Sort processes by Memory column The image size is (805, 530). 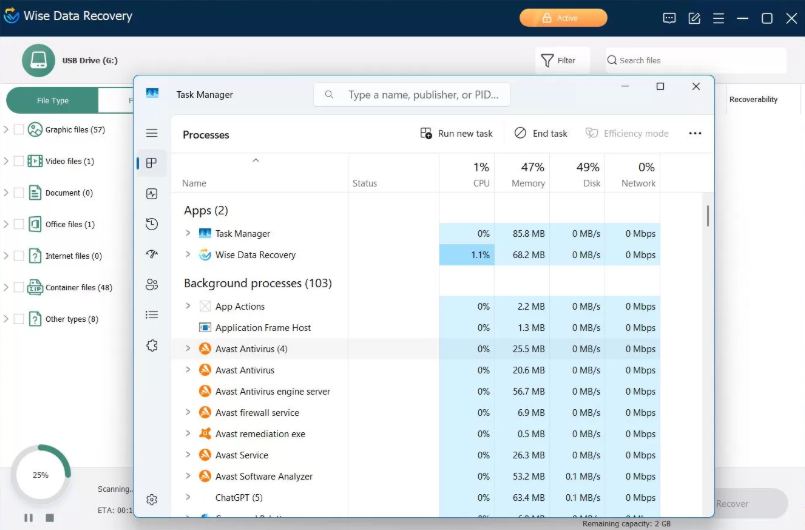click(x=522, y=175)
